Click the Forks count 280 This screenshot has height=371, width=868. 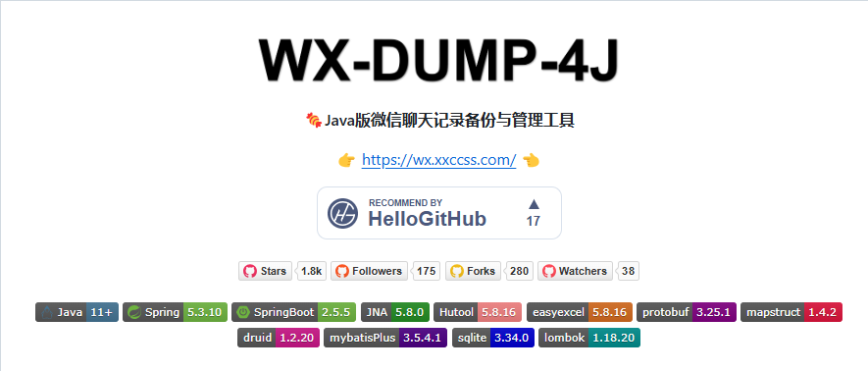click(x=519, y=271)
